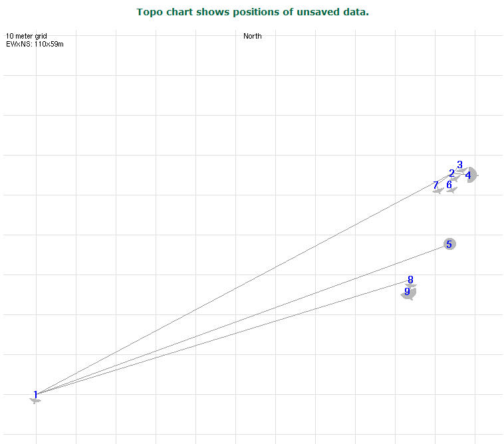Select position marker number 9

click(408, 292)
